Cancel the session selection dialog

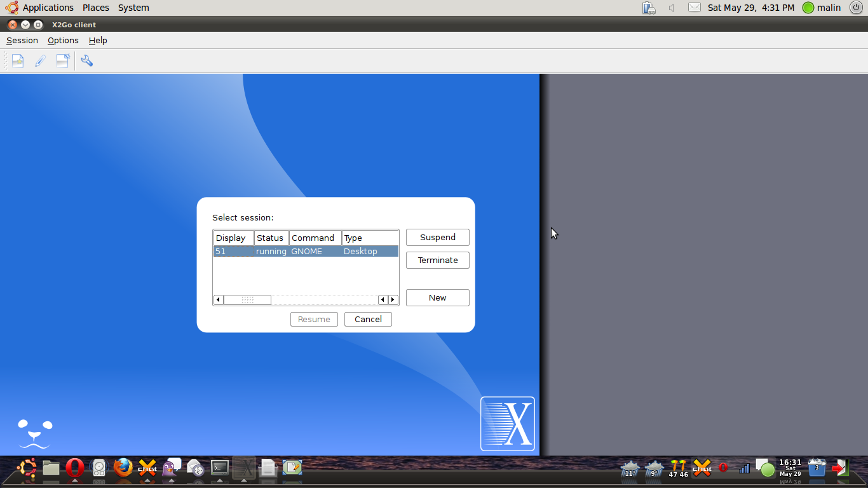coord(368,319)
